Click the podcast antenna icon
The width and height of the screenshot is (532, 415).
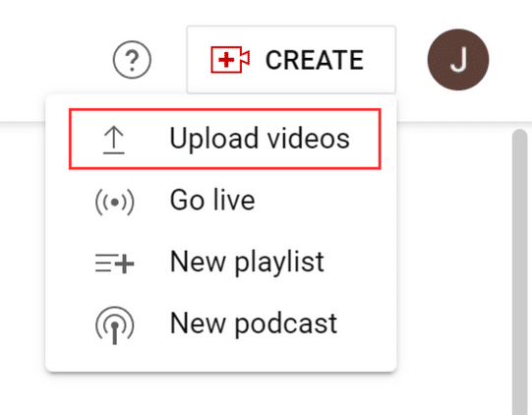coord(115,326)
